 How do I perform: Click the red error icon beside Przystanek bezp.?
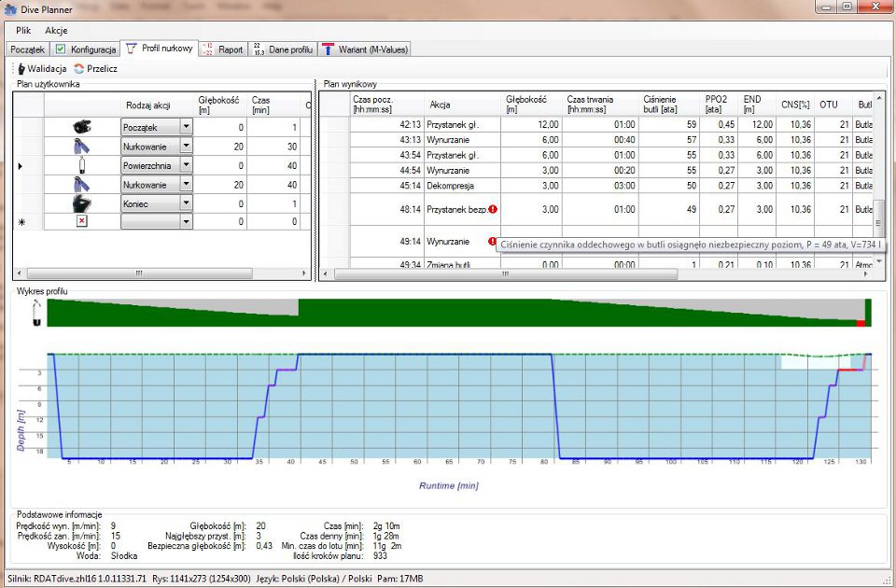pos(493,209)
